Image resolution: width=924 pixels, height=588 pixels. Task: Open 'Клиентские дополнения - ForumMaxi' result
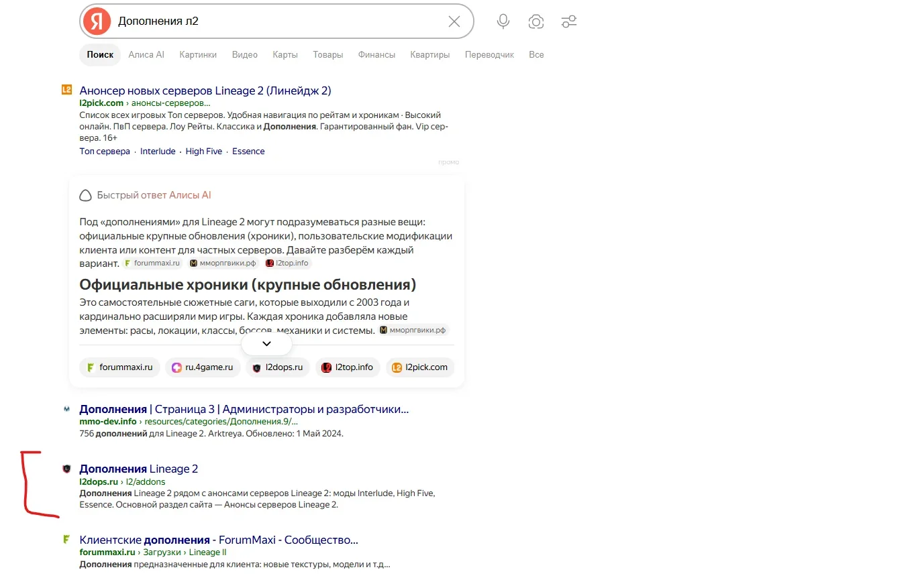click(219, 540)
